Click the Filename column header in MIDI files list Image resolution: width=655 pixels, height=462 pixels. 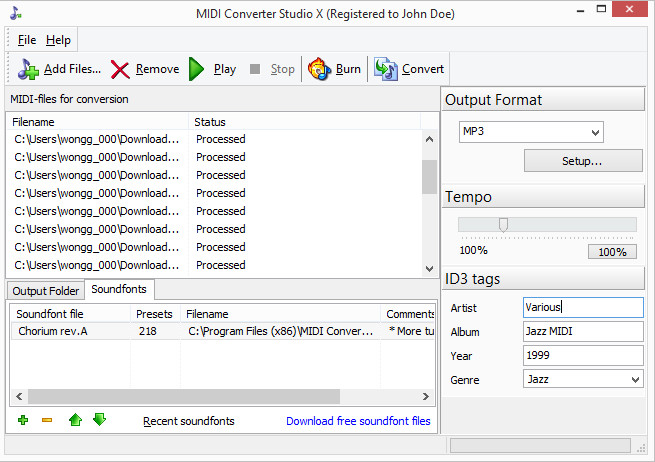click(98, 122)
